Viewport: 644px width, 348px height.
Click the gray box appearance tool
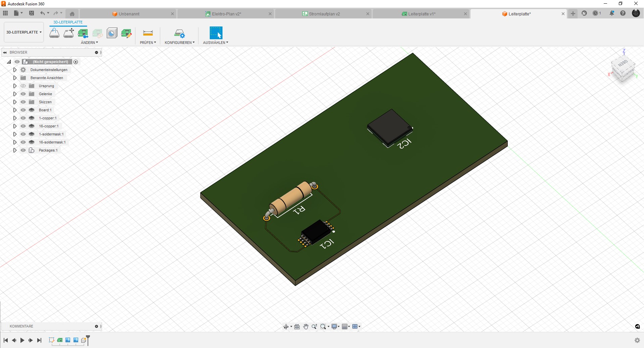112,33
